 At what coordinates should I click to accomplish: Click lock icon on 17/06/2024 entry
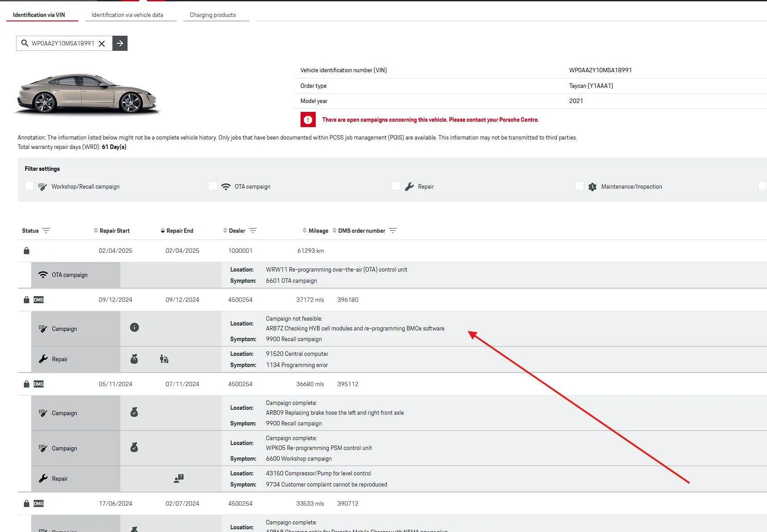click(x=26, y=503)
